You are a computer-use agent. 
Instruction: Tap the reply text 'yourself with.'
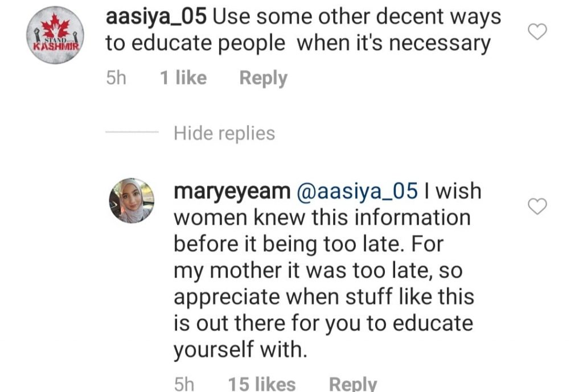(240, 350)
